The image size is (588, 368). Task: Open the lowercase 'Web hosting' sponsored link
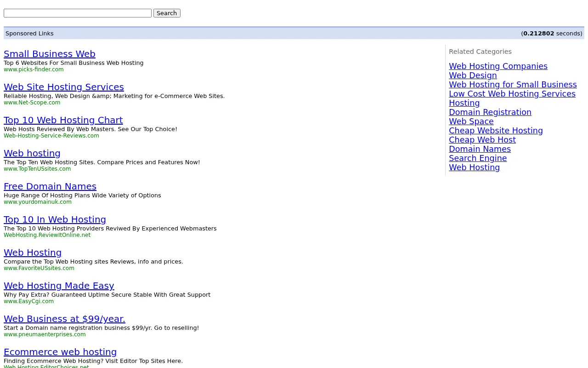coord(32,153)
